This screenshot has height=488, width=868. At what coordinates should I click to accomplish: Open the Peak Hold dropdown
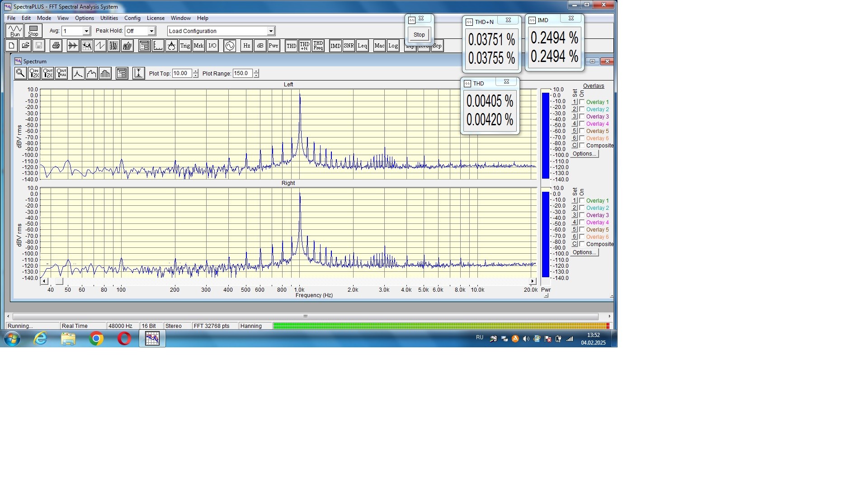(152, 31)
